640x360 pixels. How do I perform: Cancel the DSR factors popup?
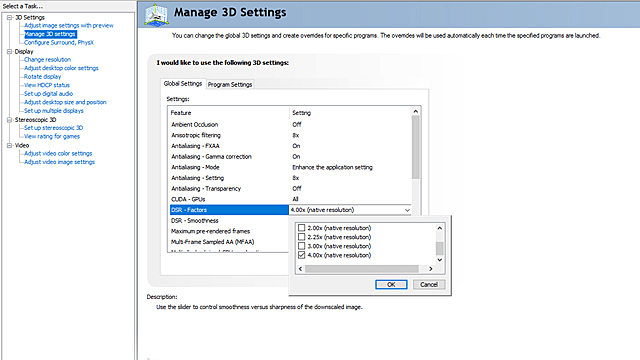pos(429,284)
